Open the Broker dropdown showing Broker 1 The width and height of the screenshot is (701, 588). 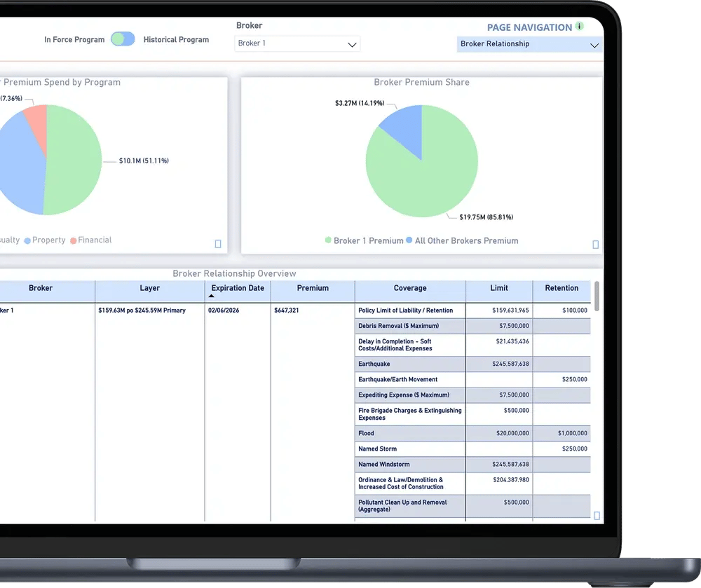[x=297, y=43]
